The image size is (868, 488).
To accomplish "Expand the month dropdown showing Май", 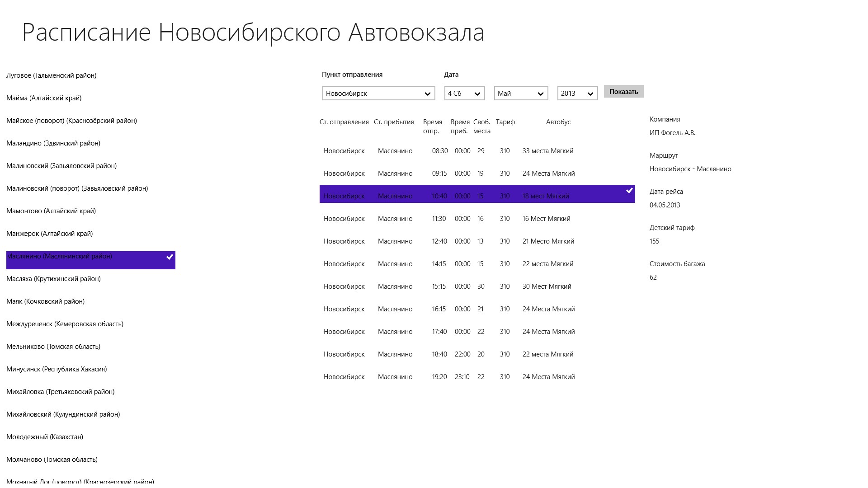I will coord(521,94).
